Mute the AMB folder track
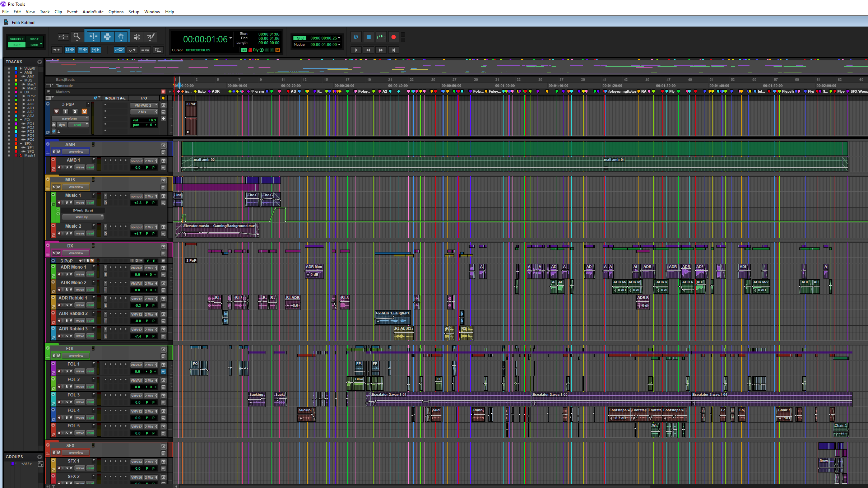The height and width of the screenshot is (488, 868). pos(59,152)
